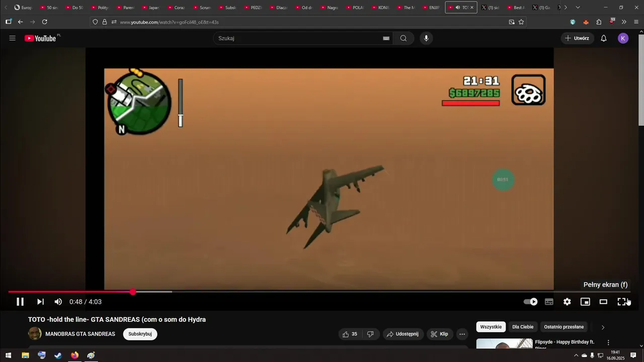
Task: Switch to the Scrum browser tab
Action: (201, 8)
